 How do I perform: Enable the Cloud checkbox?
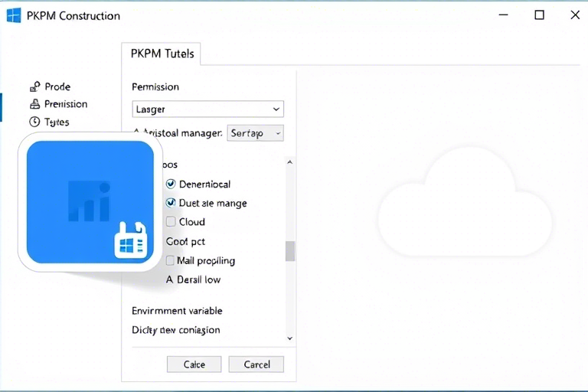171,222
